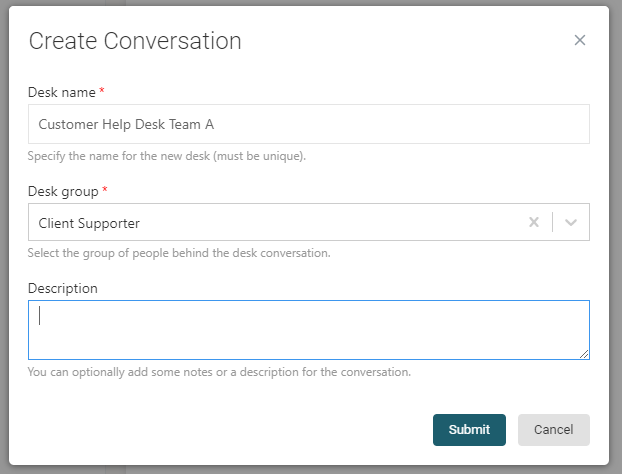Click the dimmed backdrop outside the dialog
The width and height of the screenshot is (622, 474).
615,240
